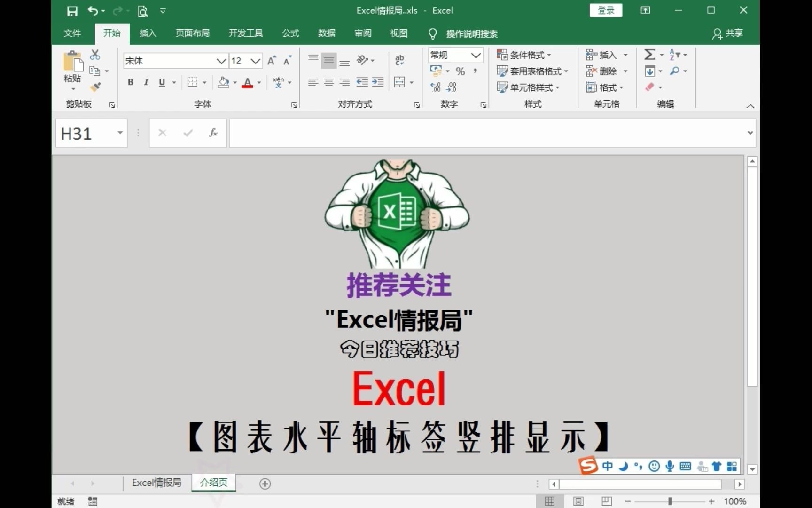Screen dimensions: 812x508
Task: Switch to the 页面布局 tab
Action: click(x=193, y=33)
